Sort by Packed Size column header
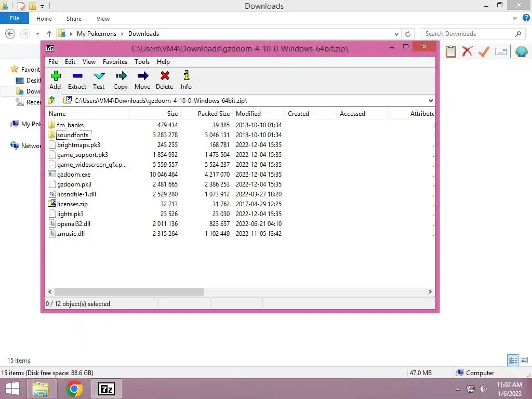Viewport: 532px width, 399px height. tap(206, 114)
